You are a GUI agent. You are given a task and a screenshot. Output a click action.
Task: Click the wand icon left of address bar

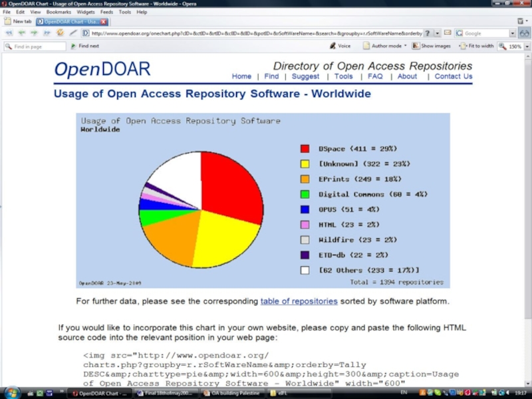coord(73,33)
